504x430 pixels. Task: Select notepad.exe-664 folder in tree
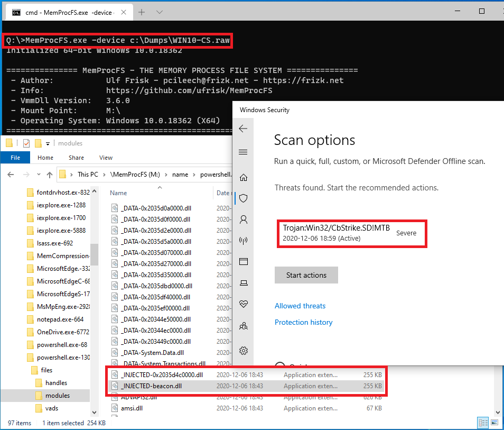pos(55,319)
